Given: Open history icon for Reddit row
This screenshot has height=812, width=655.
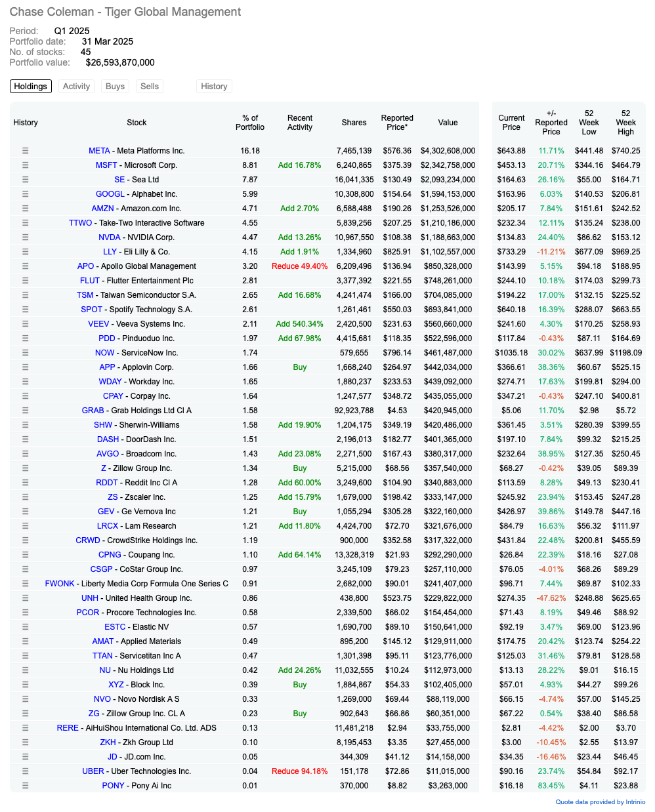Looking at the screenshot, I should [26, 483].
